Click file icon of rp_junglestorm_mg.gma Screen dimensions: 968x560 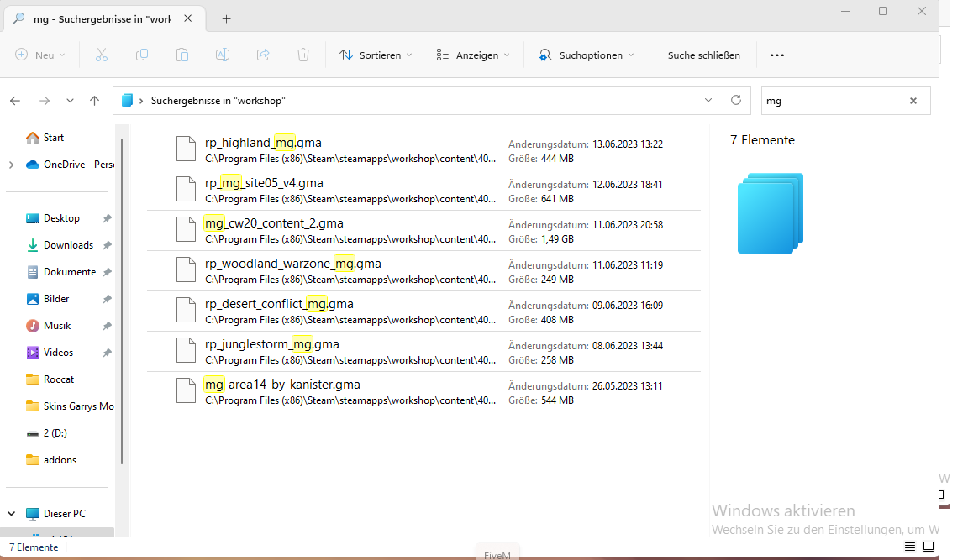click(x=186, y=350)
